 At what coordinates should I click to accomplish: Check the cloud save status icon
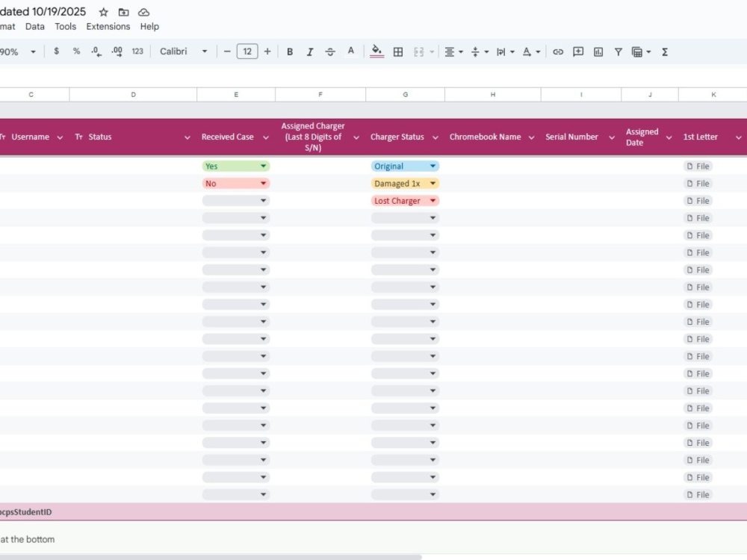pyautogui.click(x=143, y=13)
